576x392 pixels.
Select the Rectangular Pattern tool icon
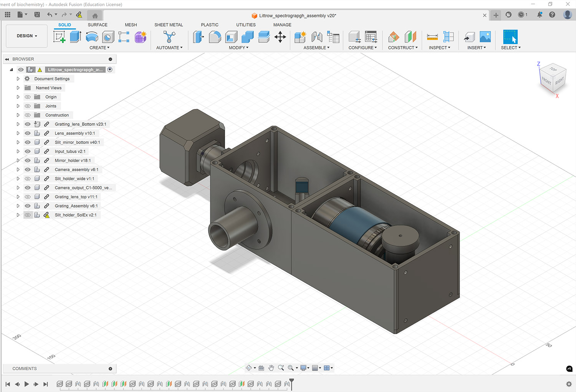tap(124, 37)
